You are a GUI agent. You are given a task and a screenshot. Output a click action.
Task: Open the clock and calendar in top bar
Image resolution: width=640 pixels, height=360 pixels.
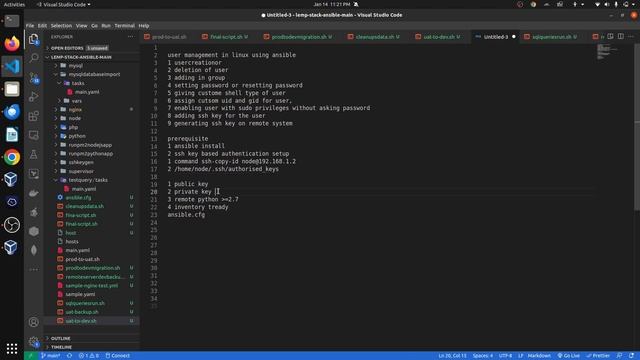[x=332, y=4]
